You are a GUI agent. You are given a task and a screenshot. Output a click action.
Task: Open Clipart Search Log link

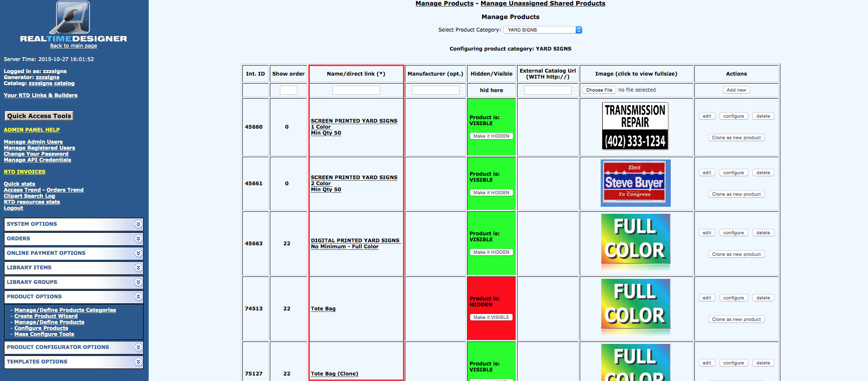[30, 196]
